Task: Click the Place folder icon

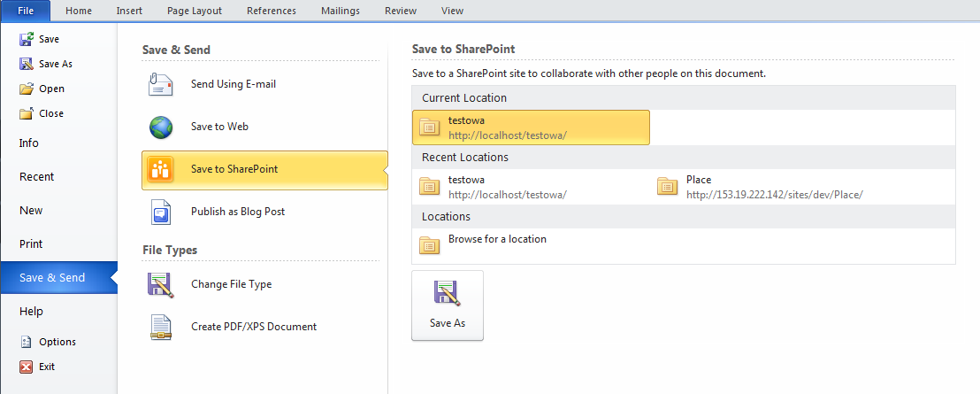Action: (x=668, y=186)
